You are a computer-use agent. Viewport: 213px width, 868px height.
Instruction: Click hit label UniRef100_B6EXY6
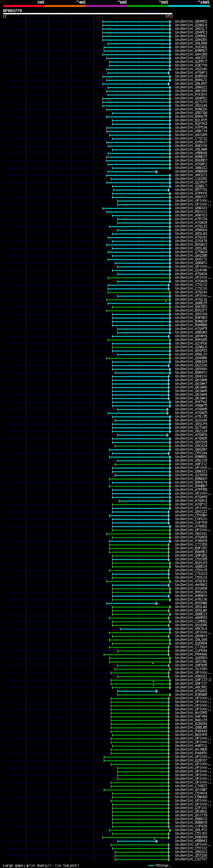[191, 146]
